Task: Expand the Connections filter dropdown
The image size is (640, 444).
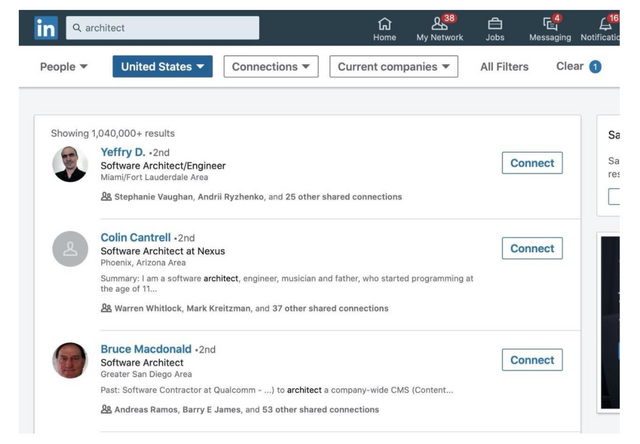Action: (x=270, y=67)
